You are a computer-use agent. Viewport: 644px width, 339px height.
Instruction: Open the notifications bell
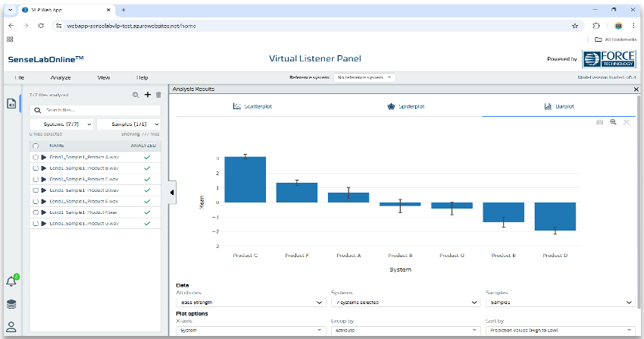(x=11, y=281)
